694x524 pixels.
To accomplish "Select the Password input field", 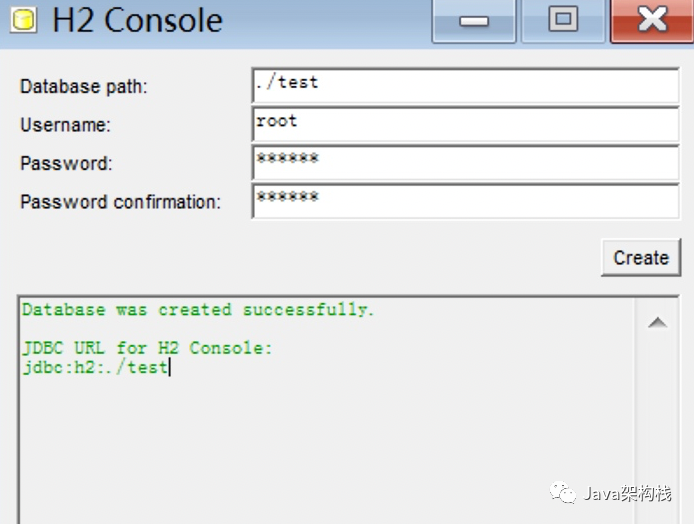I will point(465,163).
